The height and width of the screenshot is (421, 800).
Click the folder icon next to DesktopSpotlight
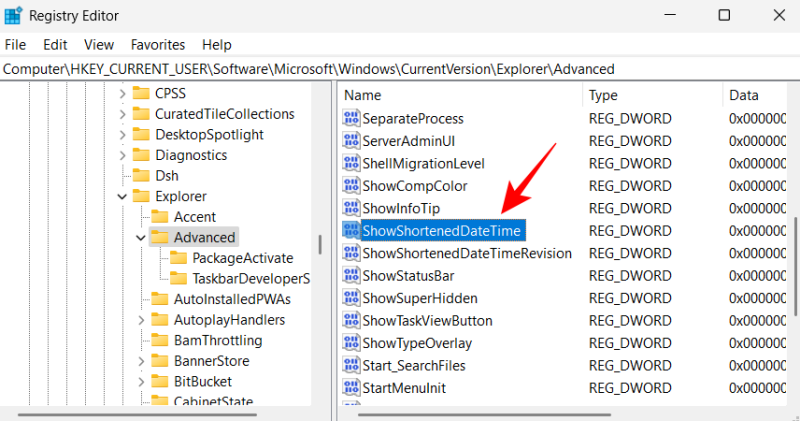142,134
